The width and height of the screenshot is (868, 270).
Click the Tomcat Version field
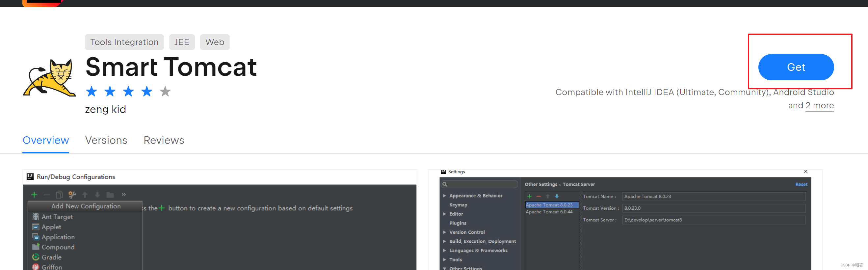click(x=714, y=208)
